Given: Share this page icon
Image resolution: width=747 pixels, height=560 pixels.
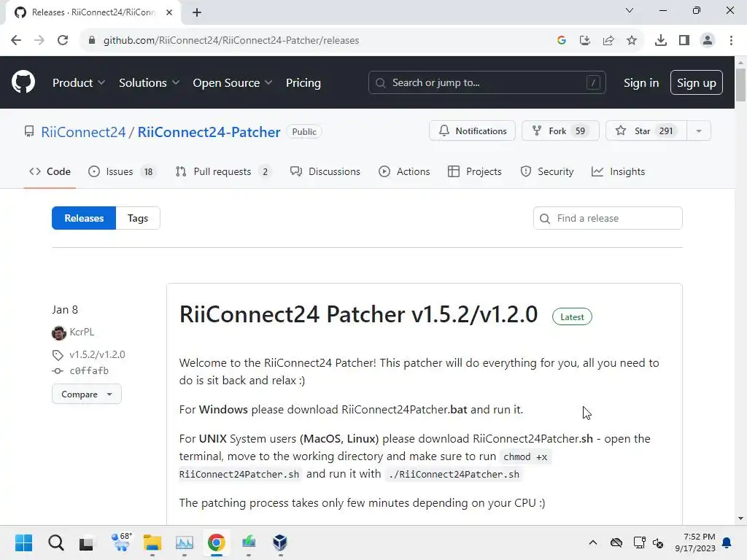Looking at the screenshot, I should click(608, 41).
